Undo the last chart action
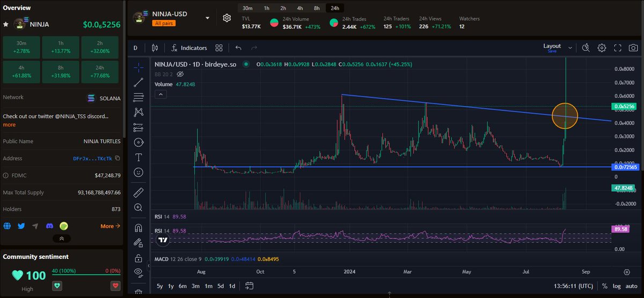The image size is (644, 298). pyautogui.click(x=238, y=48)
